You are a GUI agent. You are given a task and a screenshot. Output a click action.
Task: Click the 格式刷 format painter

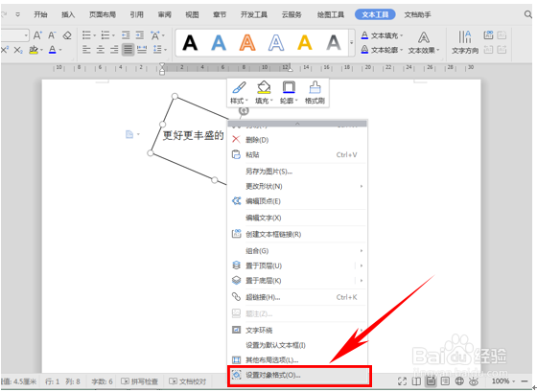[x=315, y=92]
